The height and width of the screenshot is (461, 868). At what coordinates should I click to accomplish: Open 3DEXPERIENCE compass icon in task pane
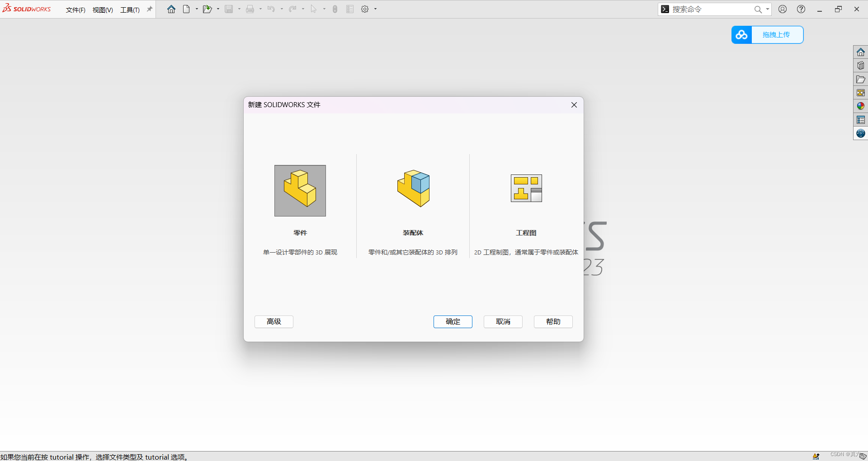pos(861,133)
